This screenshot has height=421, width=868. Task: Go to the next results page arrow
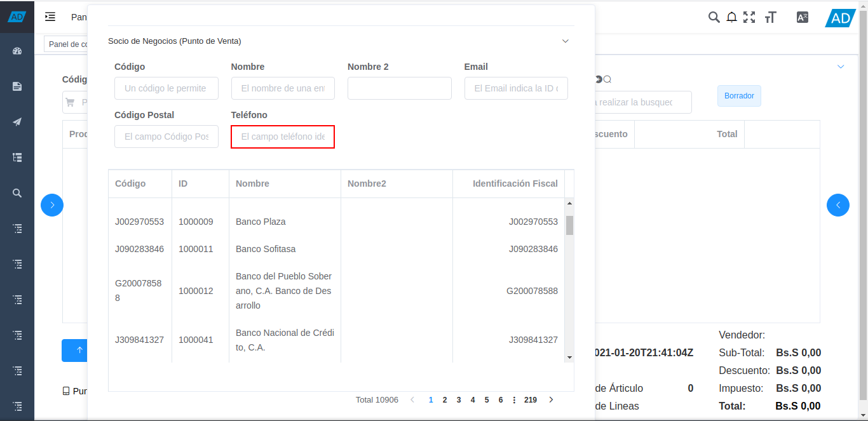coord(551,400)
